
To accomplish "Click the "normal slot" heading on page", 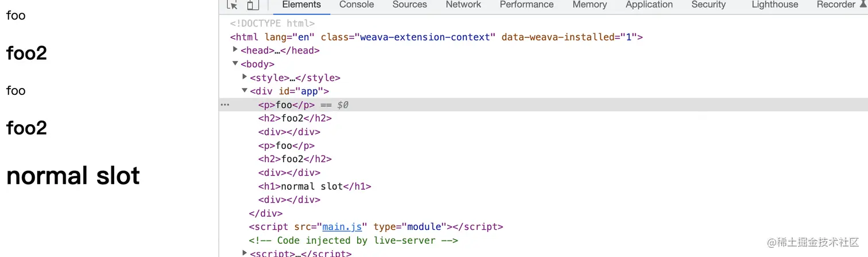I will (73, 175).
